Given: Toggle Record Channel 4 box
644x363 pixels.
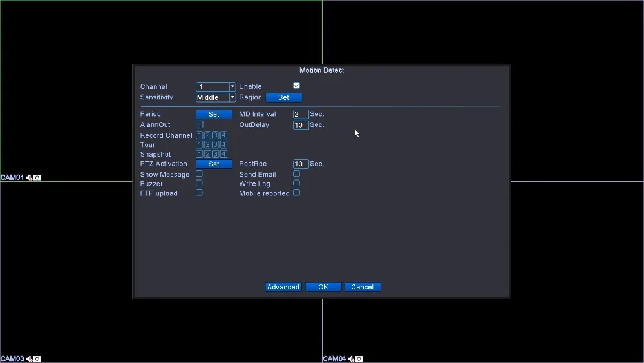Looking at the screenshot, I should [223, 135].
